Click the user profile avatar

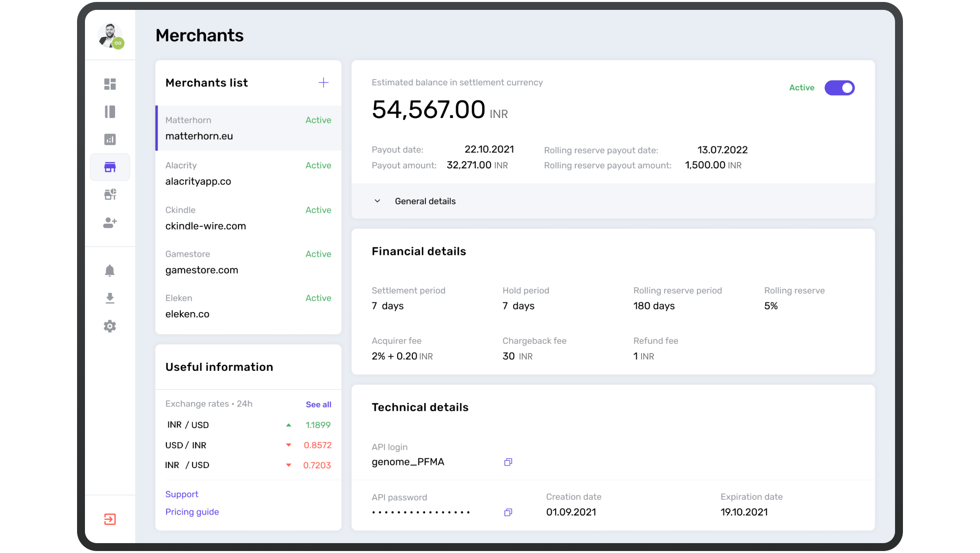[x=110, y=36]
